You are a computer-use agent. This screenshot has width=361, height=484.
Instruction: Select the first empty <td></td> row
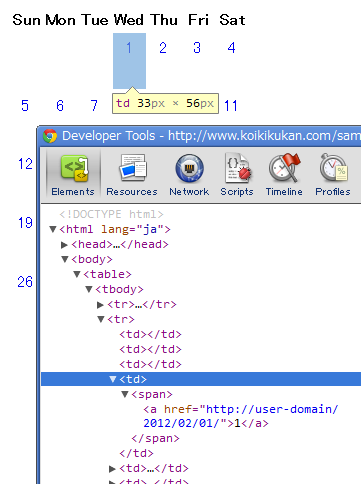pos(150,334)
